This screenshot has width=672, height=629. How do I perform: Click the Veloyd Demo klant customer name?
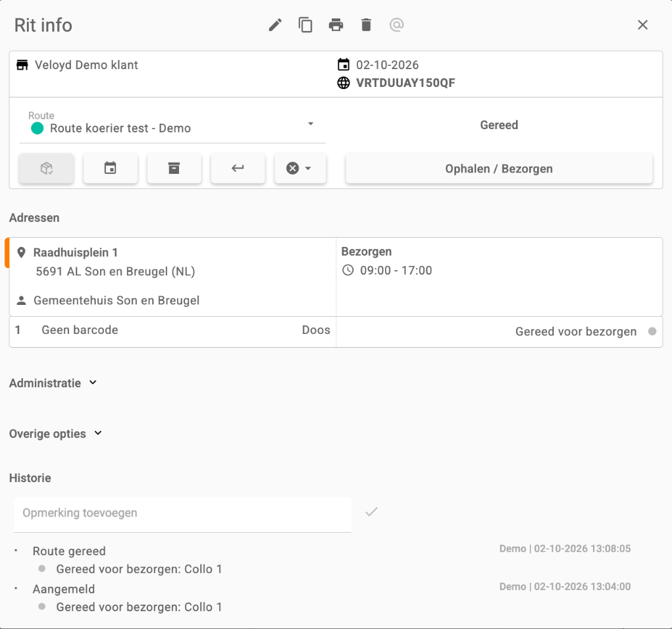click(x=86, y=65)
